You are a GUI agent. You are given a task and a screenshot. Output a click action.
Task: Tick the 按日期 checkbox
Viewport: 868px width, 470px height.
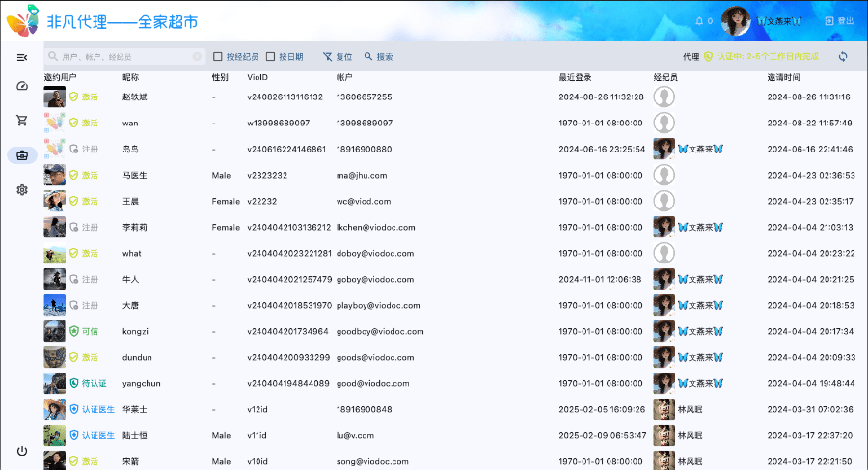point(271,57)
